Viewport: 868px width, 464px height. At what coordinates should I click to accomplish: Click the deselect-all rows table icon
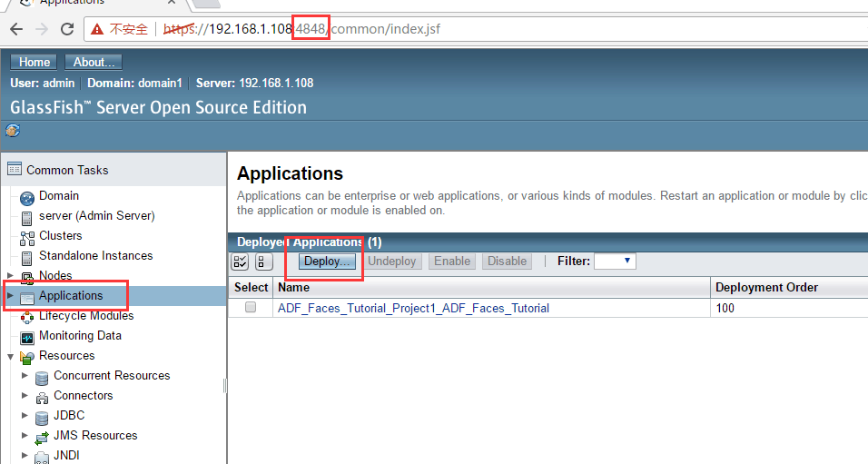(x=264, y=262)
